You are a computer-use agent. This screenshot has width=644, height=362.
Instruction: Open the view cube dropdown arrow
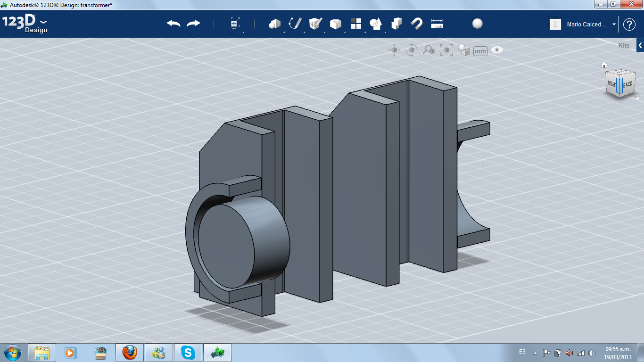coord(637,98)
